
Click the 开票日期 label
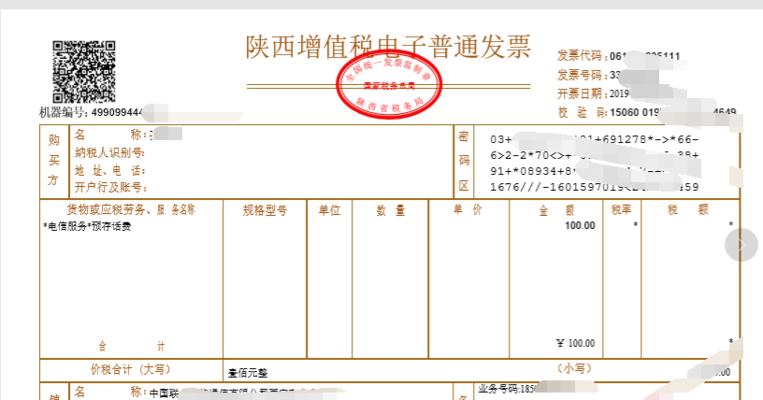pos(580,93)
